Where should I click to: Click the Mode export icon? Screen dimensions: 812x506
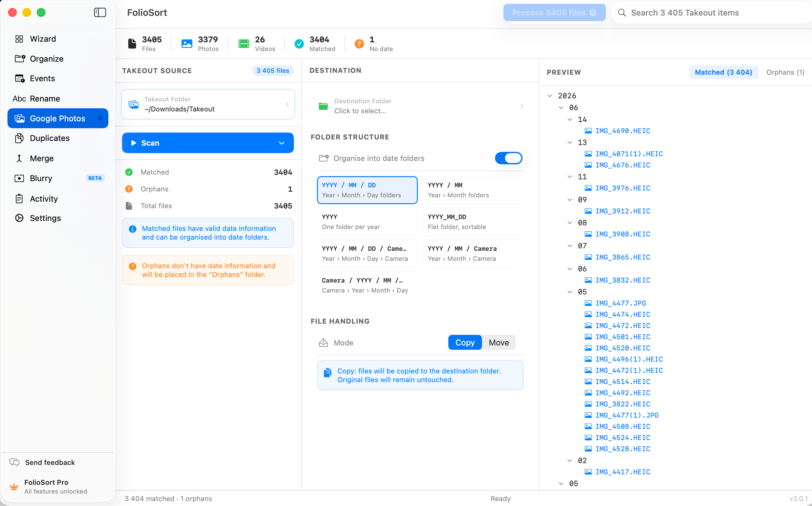click(x=323, y=342)
